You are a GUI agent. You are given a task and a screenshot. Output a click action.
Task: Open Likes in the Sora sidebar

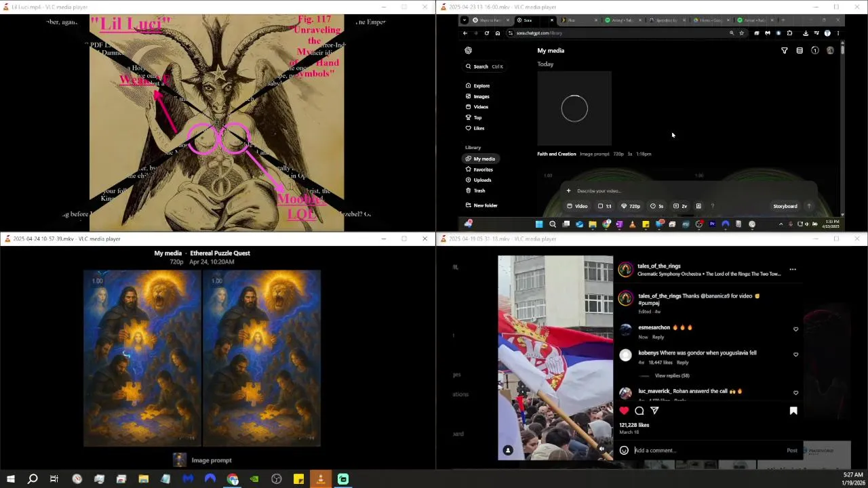[475, 128]
